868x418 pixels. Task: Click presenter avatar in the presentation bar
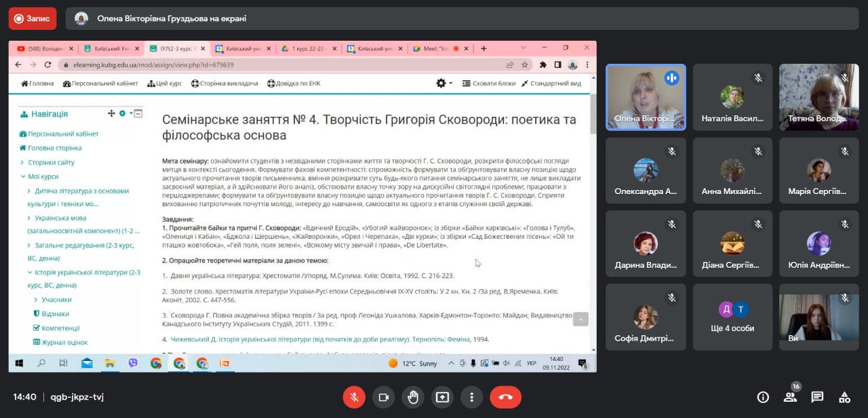coord(81,18)
